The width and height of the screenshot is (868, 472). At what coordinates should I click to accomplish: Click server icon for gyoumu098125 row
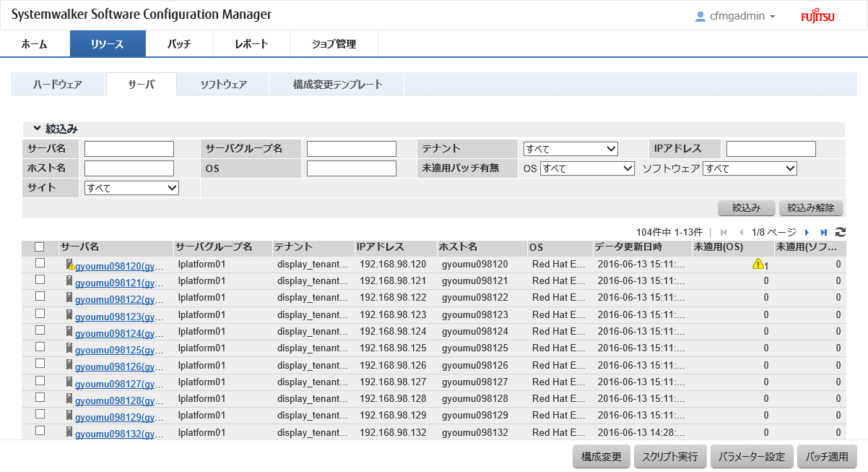(70, 348)
